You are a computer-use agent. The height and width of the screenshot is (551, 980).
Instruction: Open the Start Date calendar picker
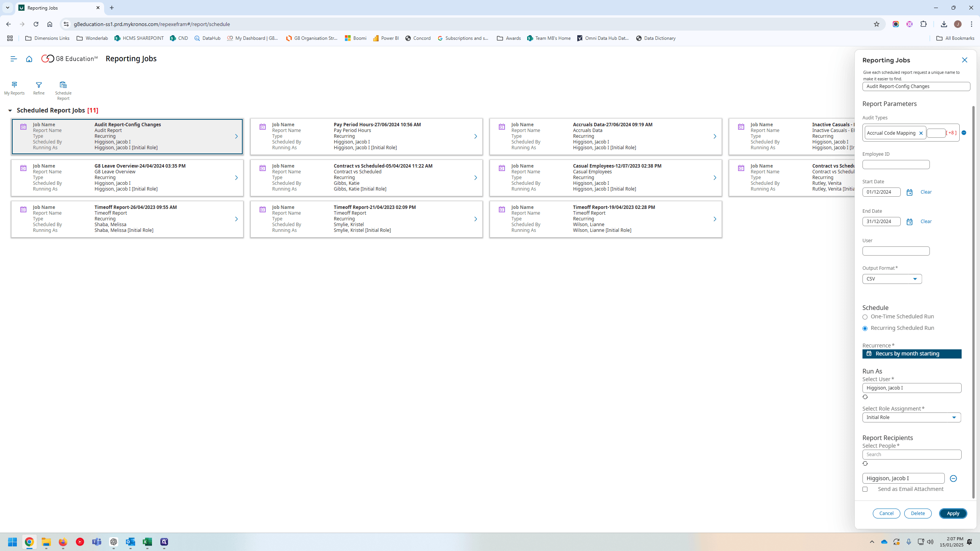tap(910, 192)
